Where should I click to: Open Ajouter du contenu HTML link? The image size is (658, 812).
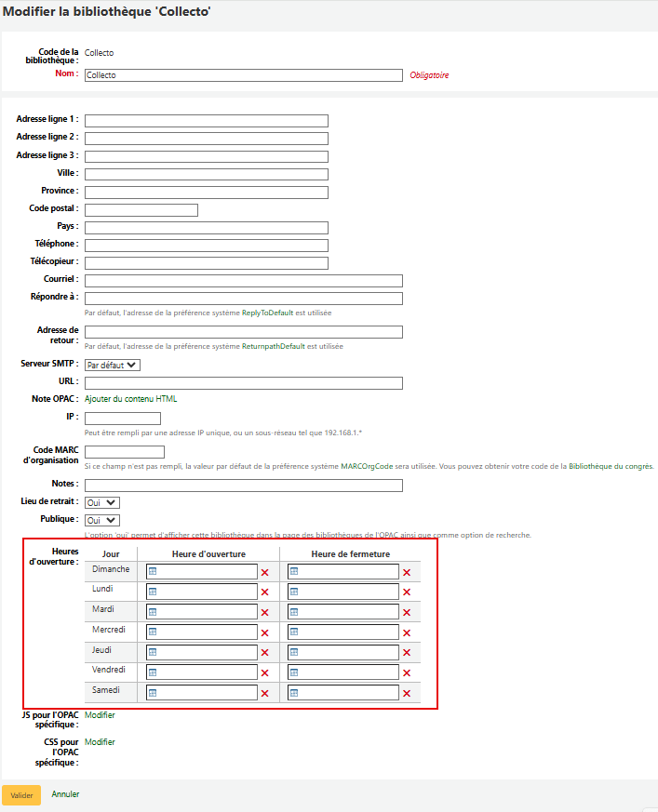pos(130,399)
